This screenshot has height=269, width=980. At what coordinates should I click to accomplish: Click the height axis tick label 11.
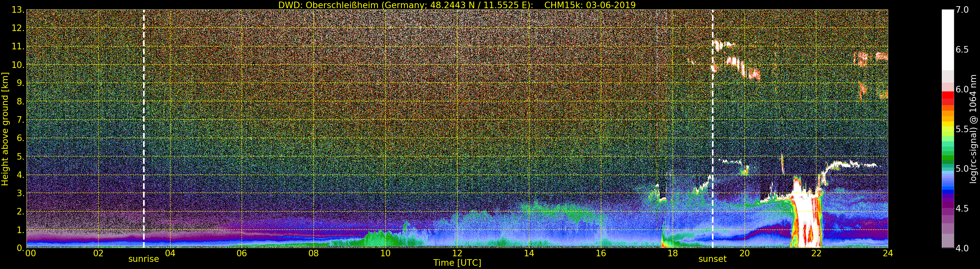coord(18,46)
